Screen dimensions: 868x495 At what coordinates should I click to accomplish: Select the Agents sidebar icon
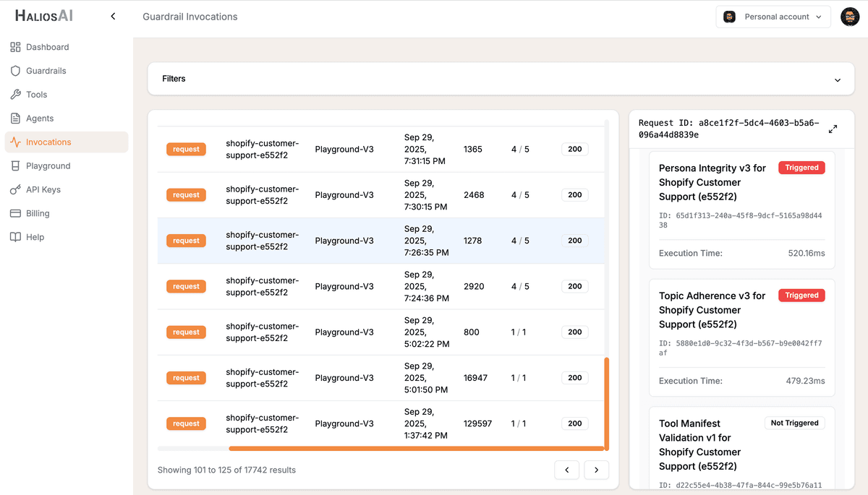point(15,118)
